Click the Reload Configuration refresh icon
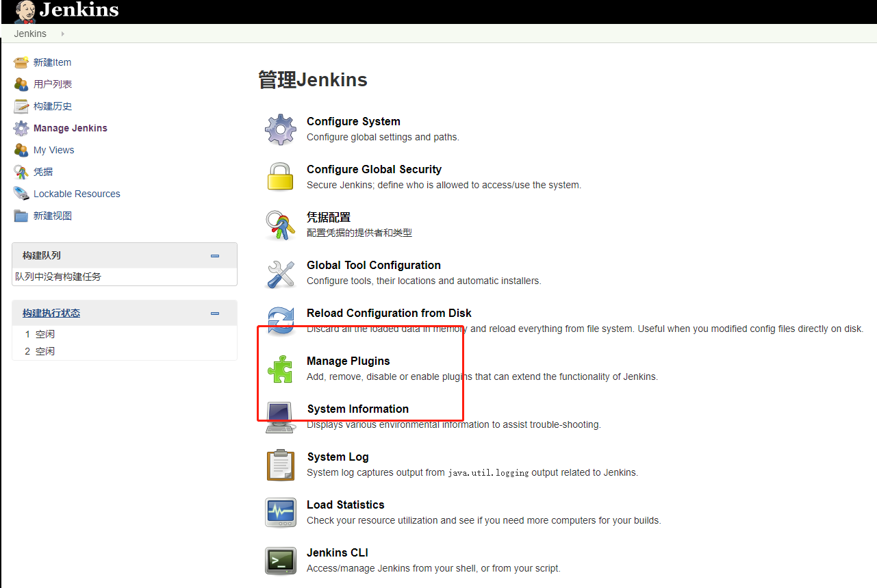 click(x=281, y=320)
